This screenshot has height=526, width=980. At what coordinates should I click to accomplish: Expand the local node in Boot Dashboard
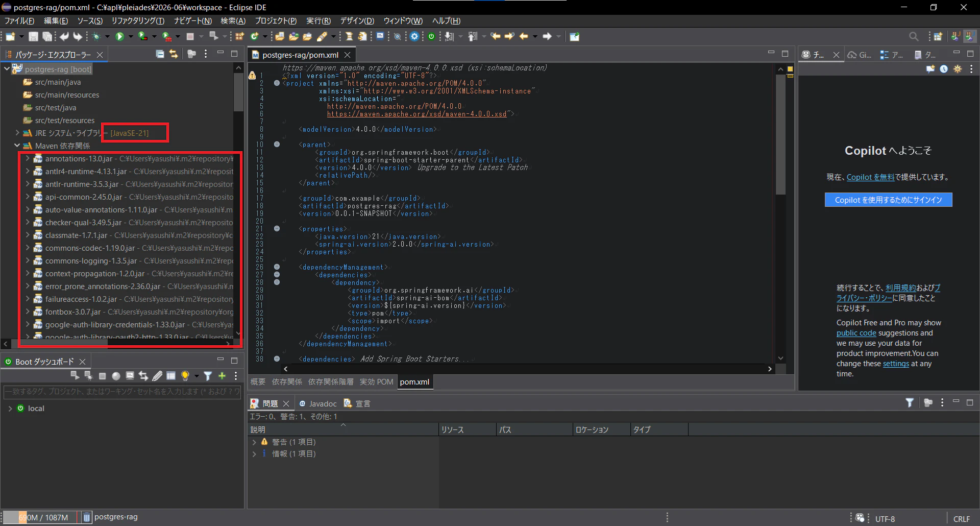(x=10, y=409)
